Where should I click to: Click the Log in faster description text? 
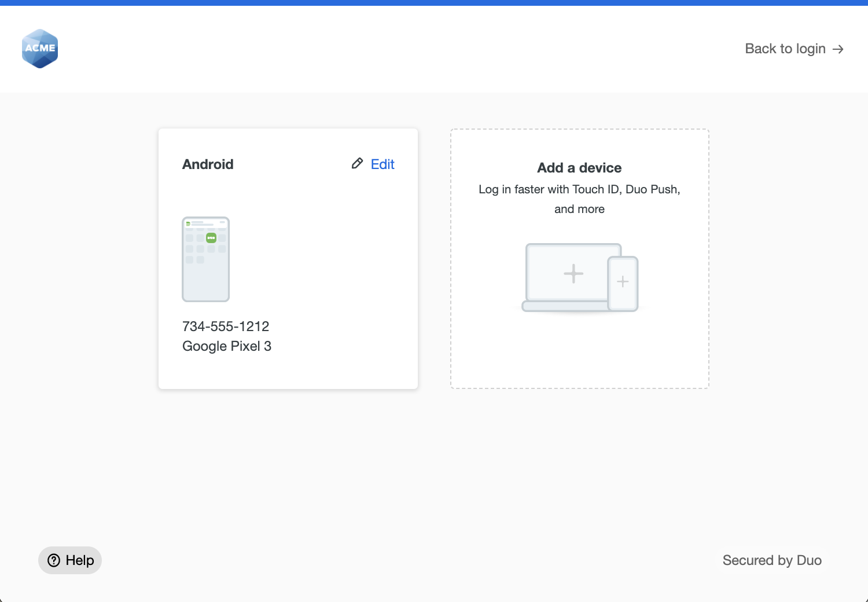(579, 189)
